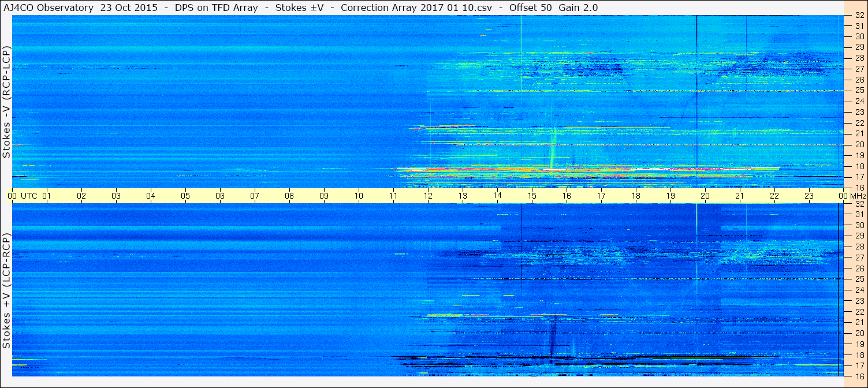Select the 12 hour tick
Image resolution: width=868 pixels, height=388 pixels.
(x=428, y=196)
